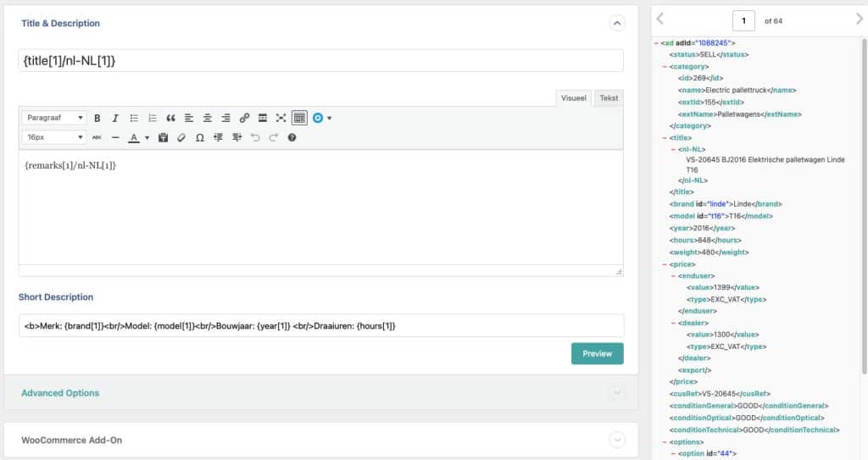Insert a bulleted list
This screenshot has width=868, height=460.
(x=134, y=118)
